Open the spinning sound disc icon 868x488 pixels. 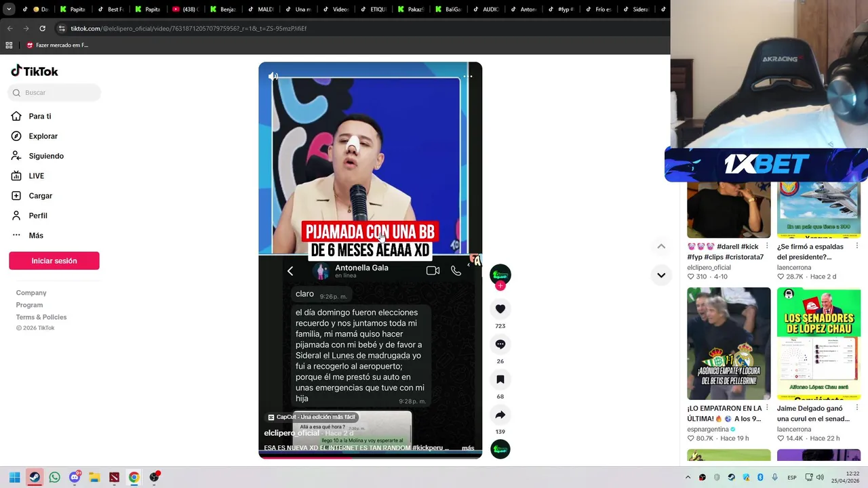pos(500,449)
